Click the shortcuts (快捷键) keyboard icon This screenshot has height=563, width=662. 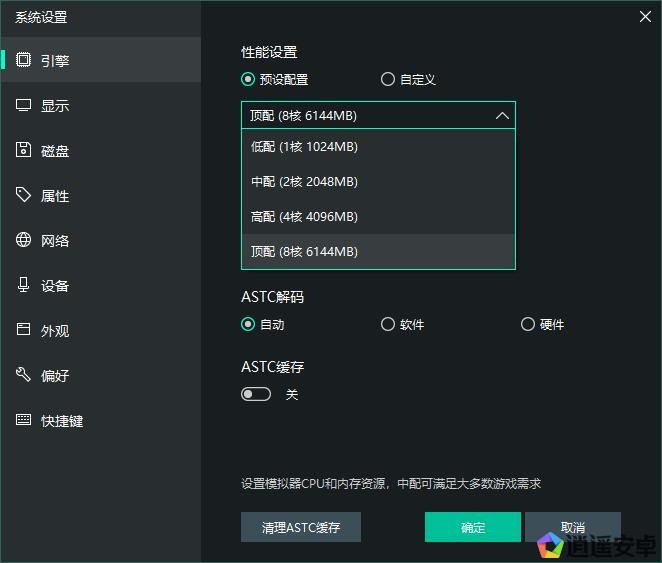(x=23, y=420)
